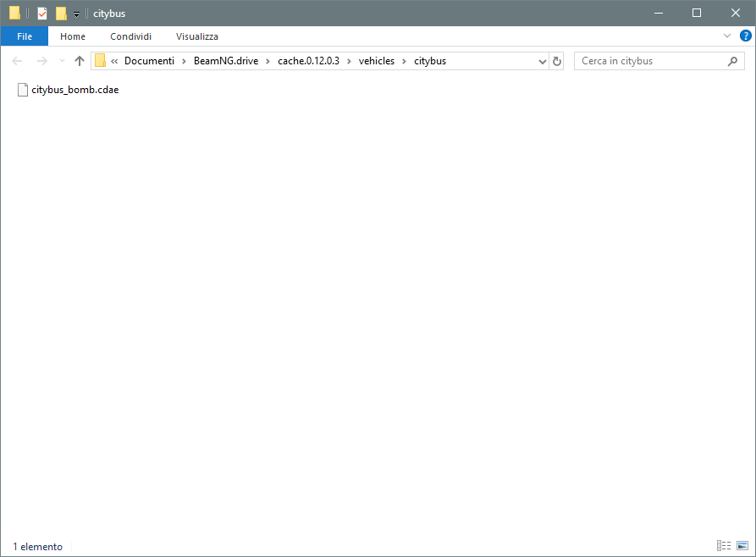Screen dimensions: 756x557
Task: Close the citybus Explorer window
Action: click(736, 13)
